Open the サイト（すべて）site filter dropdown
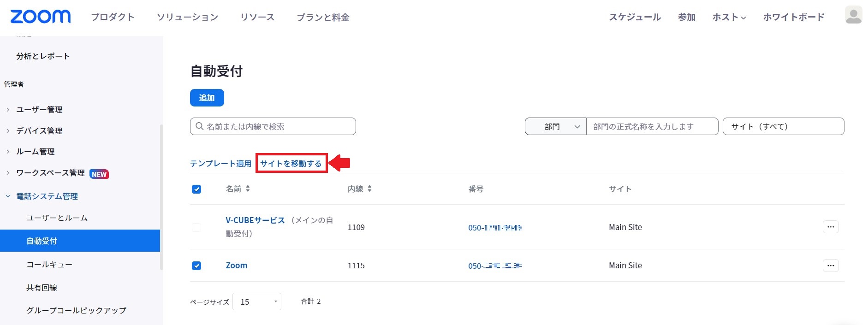The height and width of the screenshot is (325, 868). click(x=783, y=127)
